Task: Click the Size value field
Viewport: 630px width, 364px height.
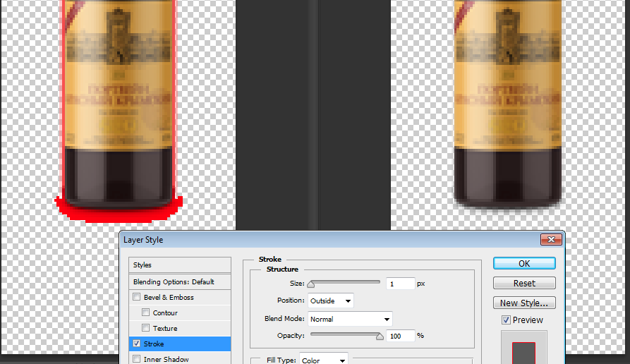Action: click(400, 284)
